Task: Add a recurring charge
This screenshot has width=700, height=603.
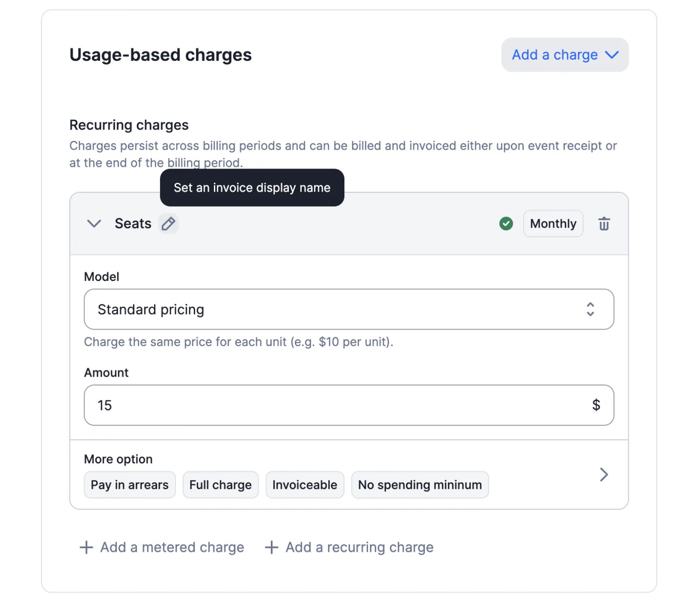Action: pyautogui.click(x=349, y=547)
